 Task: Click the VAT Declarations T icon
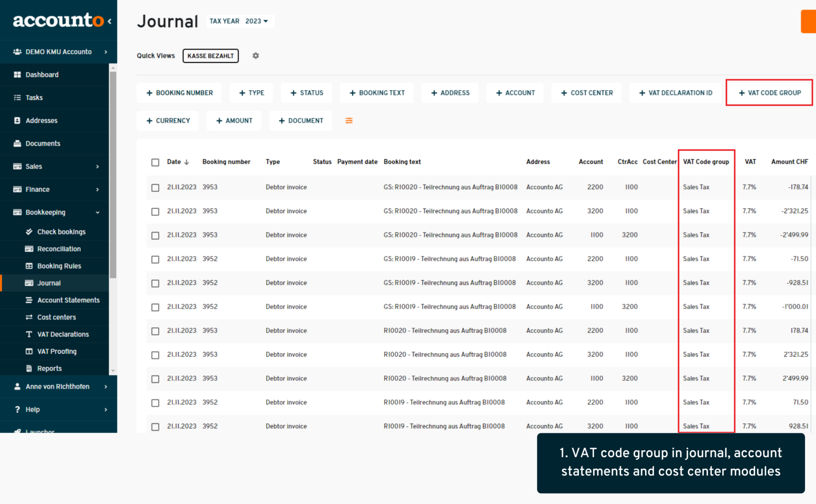[x=29, y=335]
